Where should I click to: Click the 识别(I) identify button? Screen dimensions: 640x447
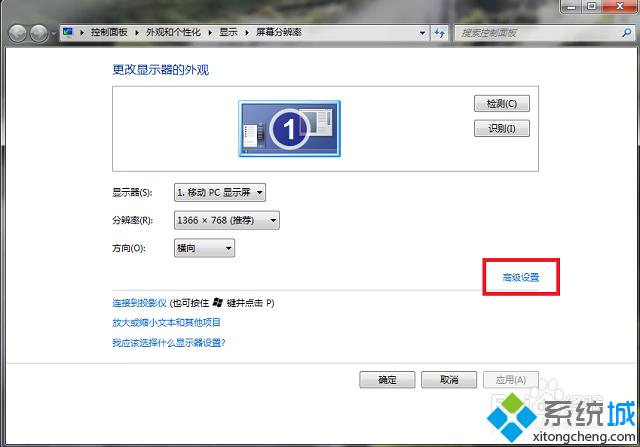(x=500, y=128)
